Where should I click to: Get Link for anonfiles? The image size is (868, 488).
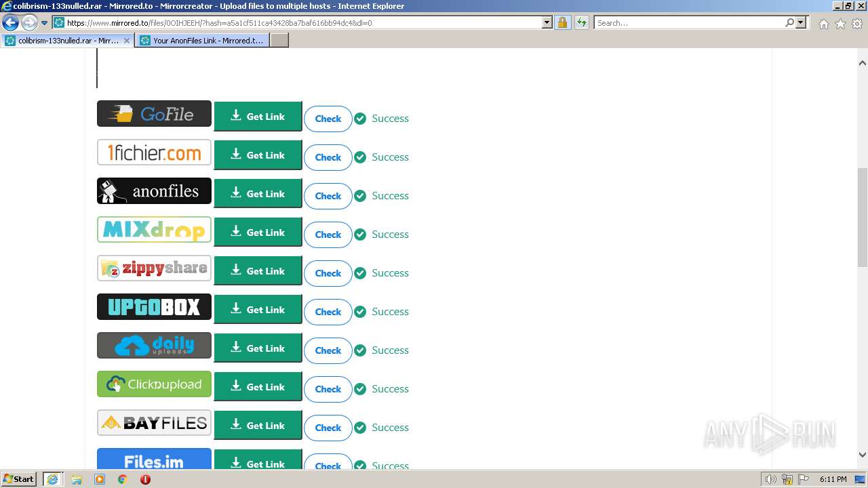pyautogui.click(x=258, y=194)
